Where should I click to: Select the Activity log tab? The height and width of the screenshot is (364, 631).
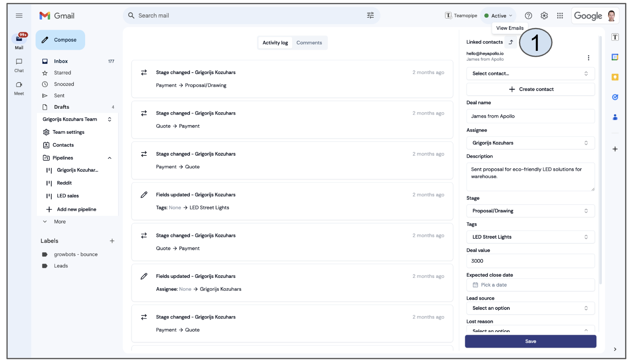click(x=275, y=43)
